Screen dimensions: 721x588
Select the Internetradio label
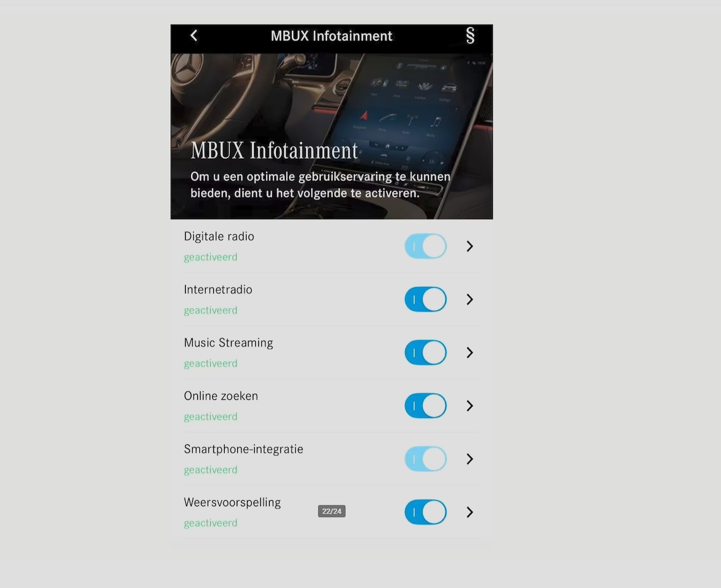[x=218, y=289]
